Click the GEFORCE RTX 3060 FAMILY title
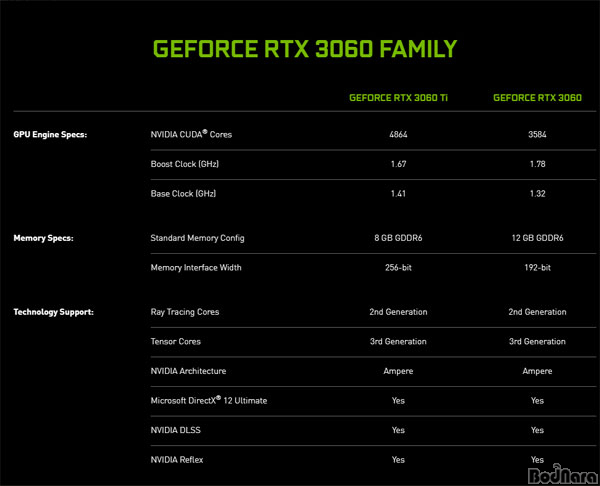 pos(305,49)
